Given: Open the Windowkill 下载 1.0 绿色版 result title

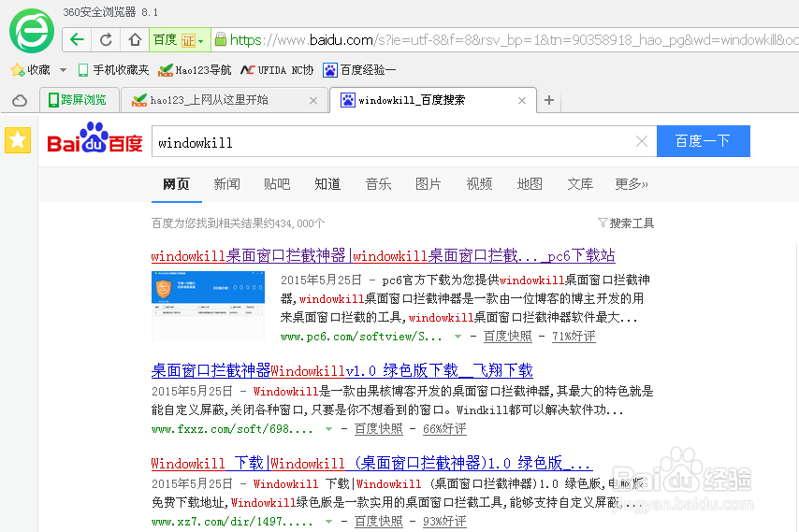Looking at the screenshot, I should pyautogui.click(x=371, y=463).
